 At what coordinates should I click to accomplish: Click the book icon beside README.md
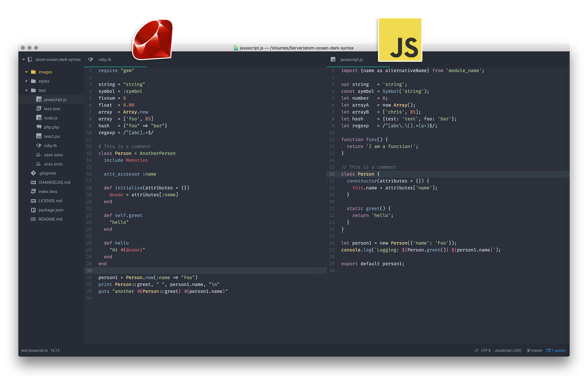[33, 219]
